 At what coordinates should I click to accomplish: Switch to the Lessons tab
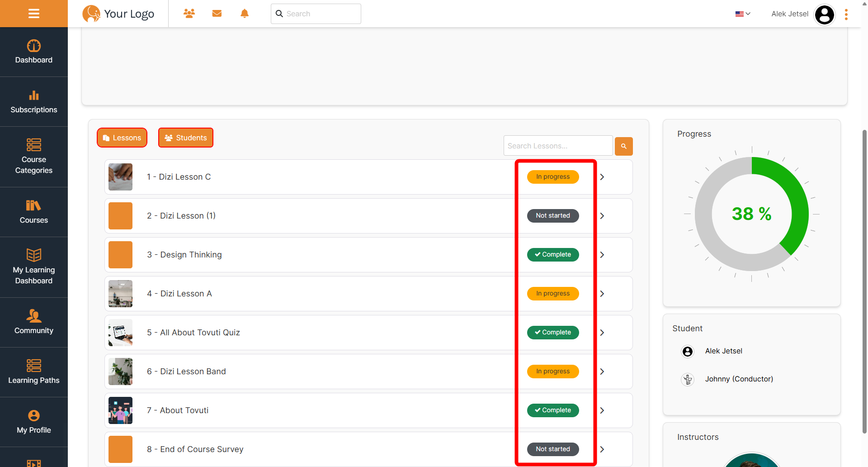[x=122, y=138]
